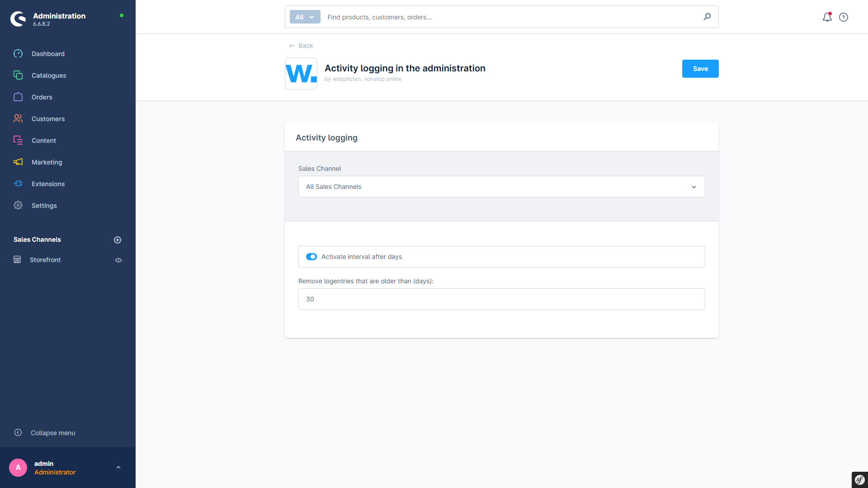Open the All search filter dropdown
The image size is (868, 488).
tap(304, 17)
